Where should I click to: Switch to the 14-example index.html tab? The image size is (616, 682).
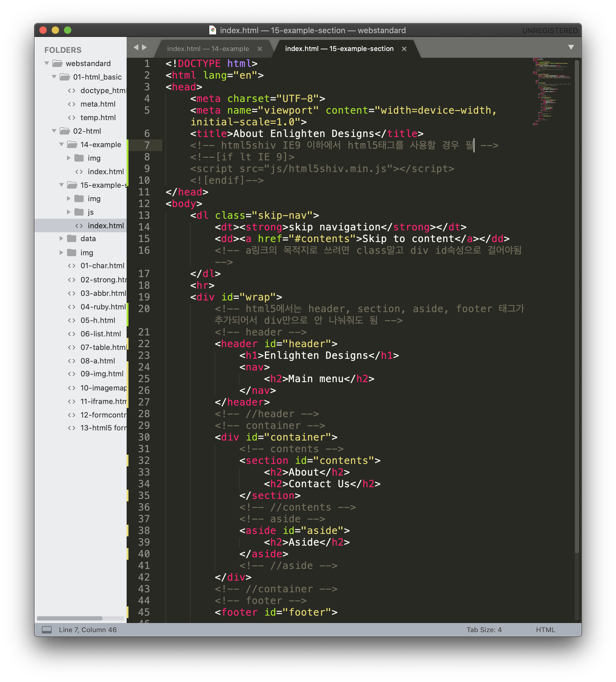pyautogui.click(x=208, y=49)
